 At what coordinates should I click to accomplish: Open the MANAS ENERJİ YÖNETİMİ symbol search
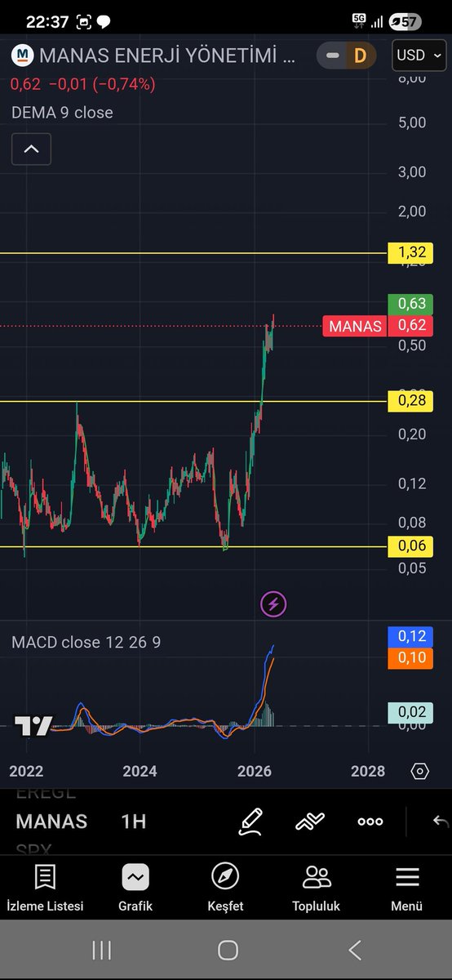coord(168,56)
